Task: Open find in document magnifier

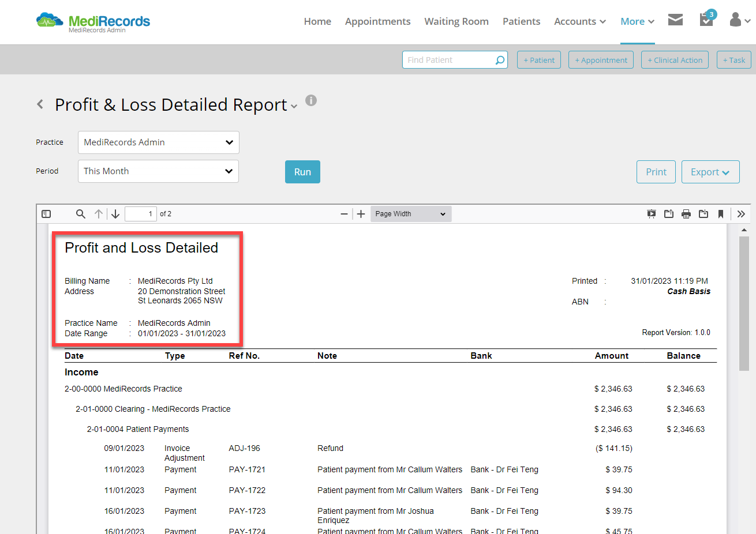Action: (x=81, y=214)
